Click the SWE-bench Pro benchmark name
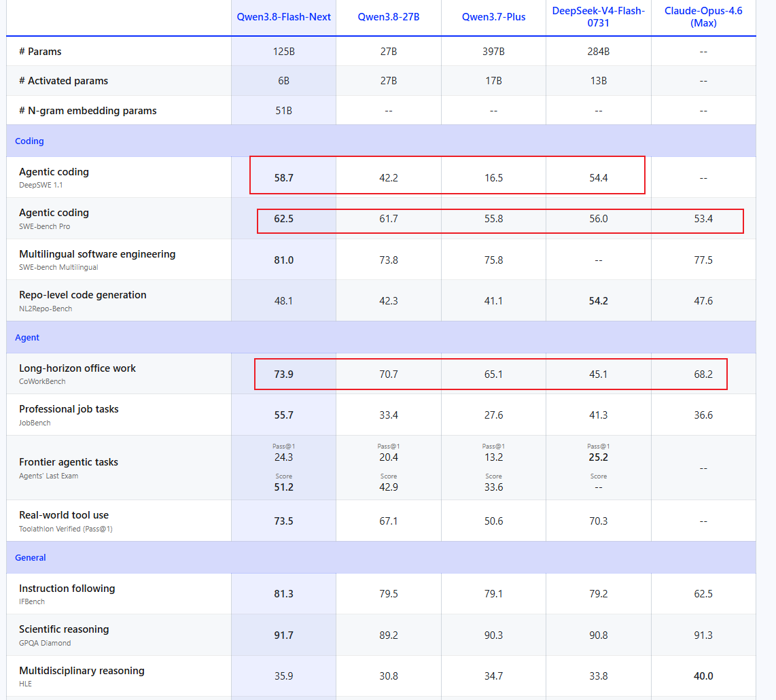 coord(45,226)
